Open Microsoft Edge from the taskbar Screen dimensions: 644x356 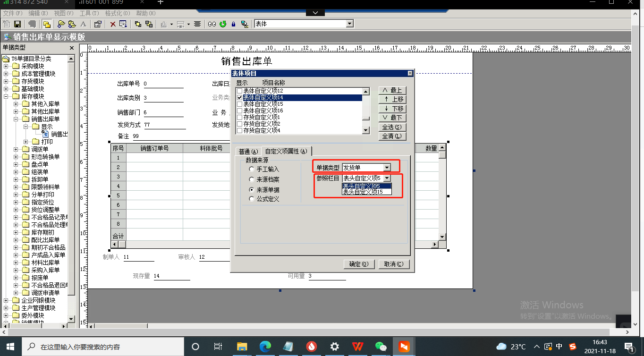[x=265, y=347]
